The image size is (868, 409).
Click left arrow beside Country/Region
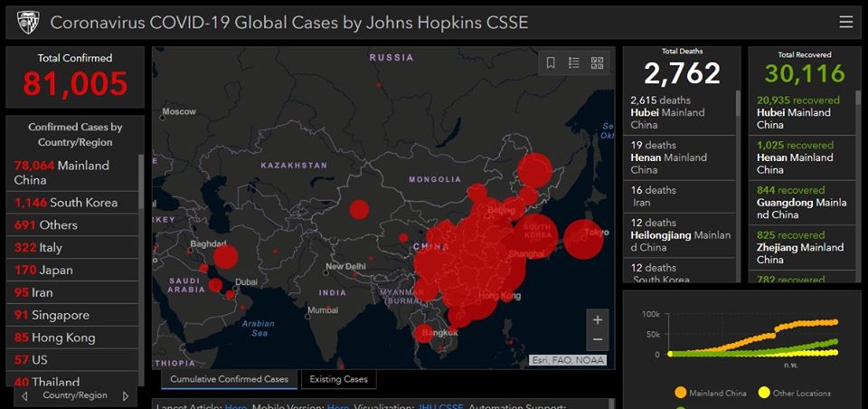24,395
